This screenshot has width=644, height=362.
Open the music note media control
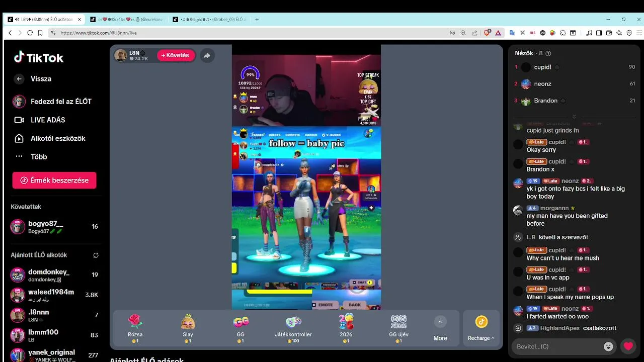(x=589, y=33)
